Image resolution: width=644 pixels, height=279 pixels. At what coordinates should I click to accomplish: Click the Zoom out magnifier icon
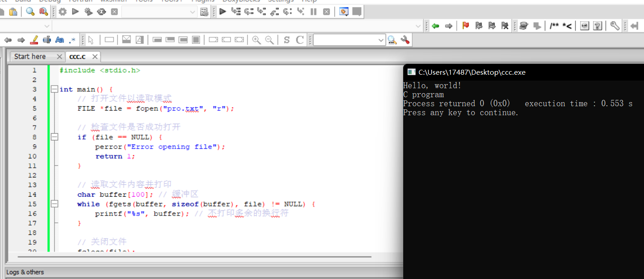pos(270,40)
